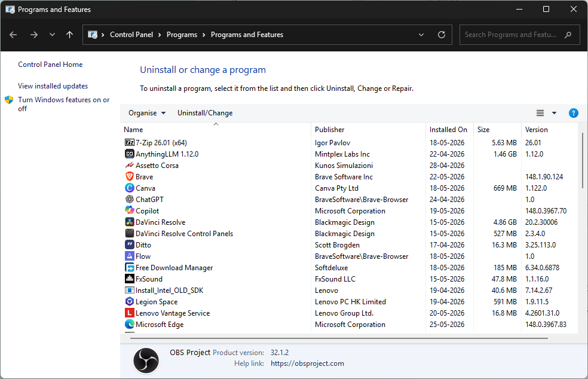Click the Ditto icon
The height and width of the screenshot is (379, 588).
click(x=130, y=244)
